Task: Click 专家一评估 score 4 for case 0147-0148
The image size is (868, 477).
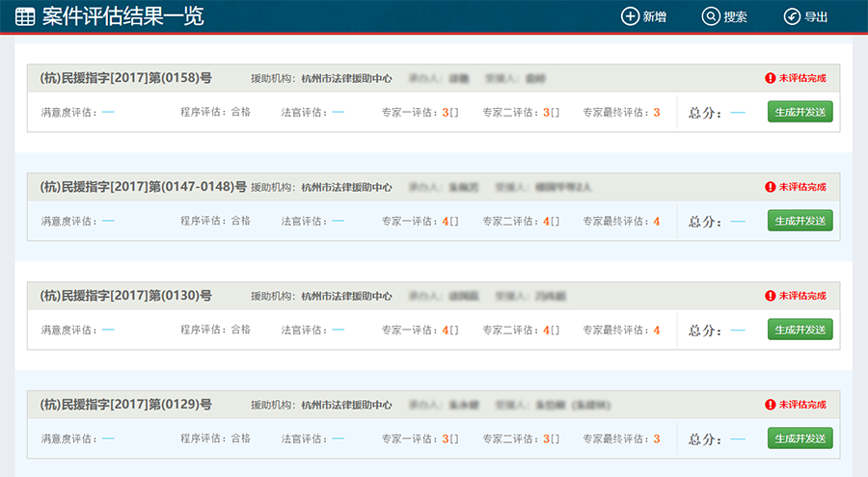Action: coord(445,222)
